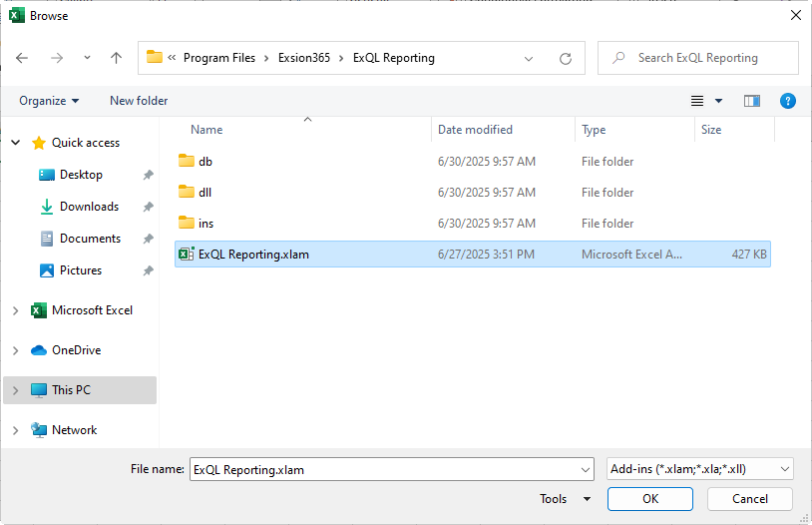The height and width of the screenshot is (525, 812).
Task: Open the view options dropdown arrow
Action: pyautogui.click(x=719, y=101)
